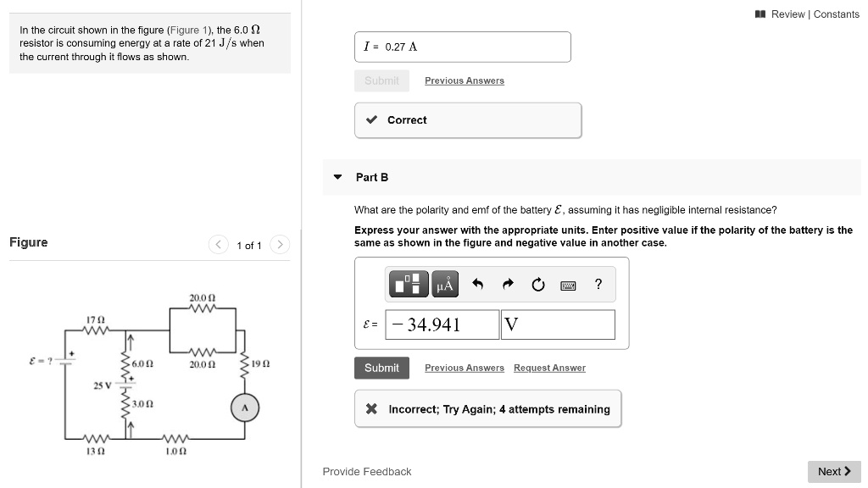
Task: Click the previous figure arrow
Action: point(218,244)
